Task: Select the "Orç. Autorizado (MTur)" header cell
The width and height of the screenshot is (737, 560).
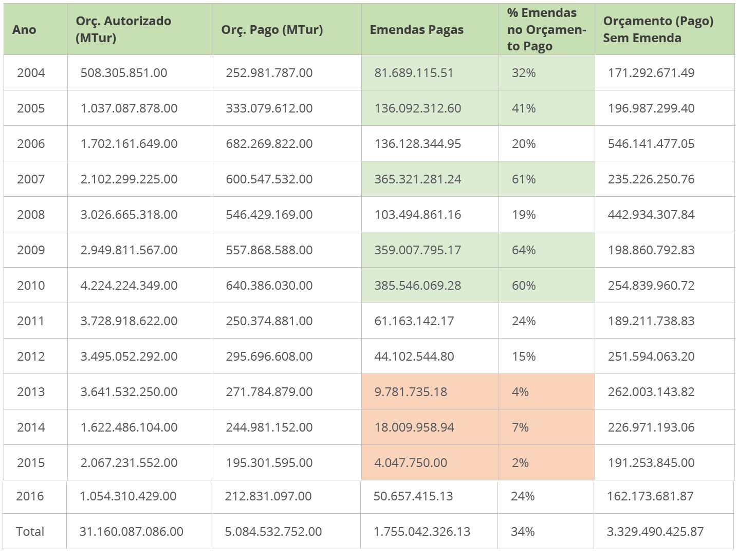Action: tap(123, 29)
